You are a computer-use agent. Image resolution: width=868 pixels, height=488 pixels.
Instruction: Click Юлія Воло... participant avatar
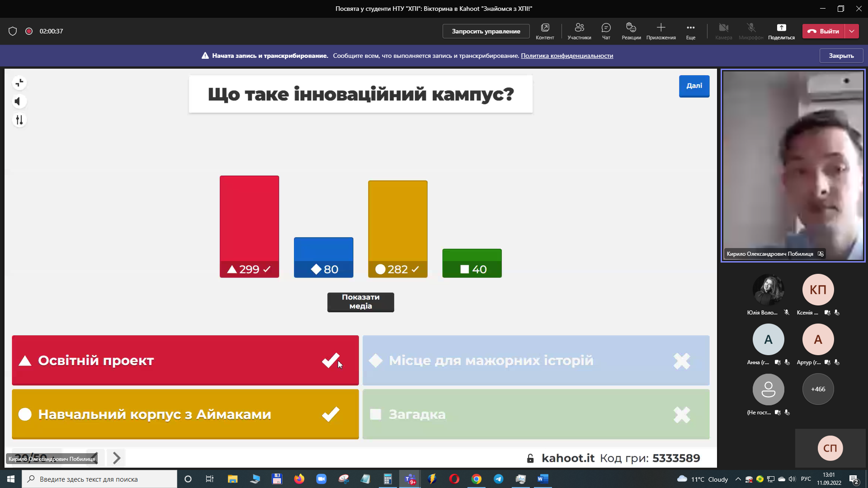tap(768, 290)
